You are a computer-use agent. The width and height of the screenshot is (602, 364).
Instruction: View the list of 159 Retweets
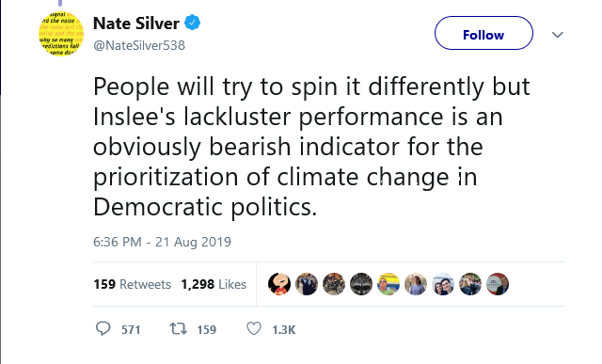pos(132,284)
